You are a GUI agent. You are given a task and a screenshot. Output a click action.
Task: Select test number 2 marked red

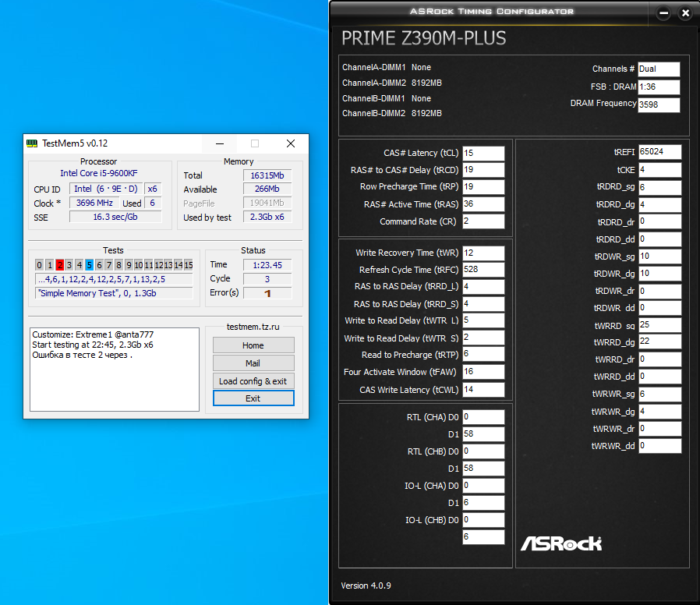(x=59, y=265)
